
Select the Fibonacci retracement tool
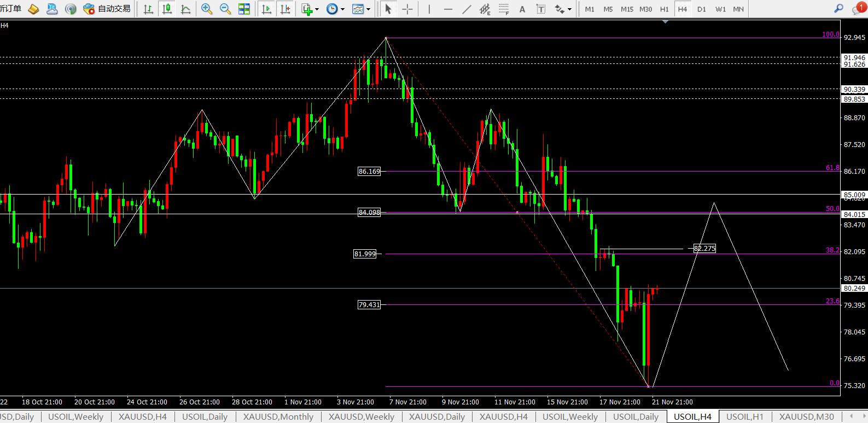[x=504, y=9]
